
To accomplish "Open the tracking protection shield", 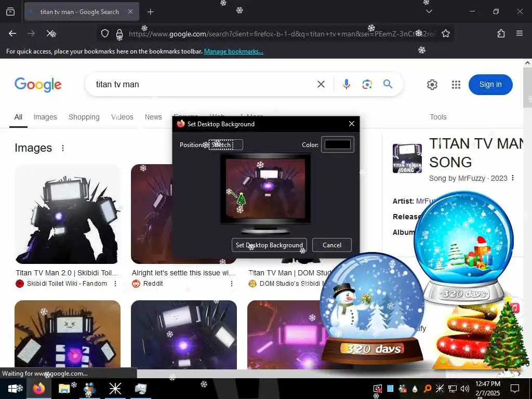I will [x=105, y=33].
